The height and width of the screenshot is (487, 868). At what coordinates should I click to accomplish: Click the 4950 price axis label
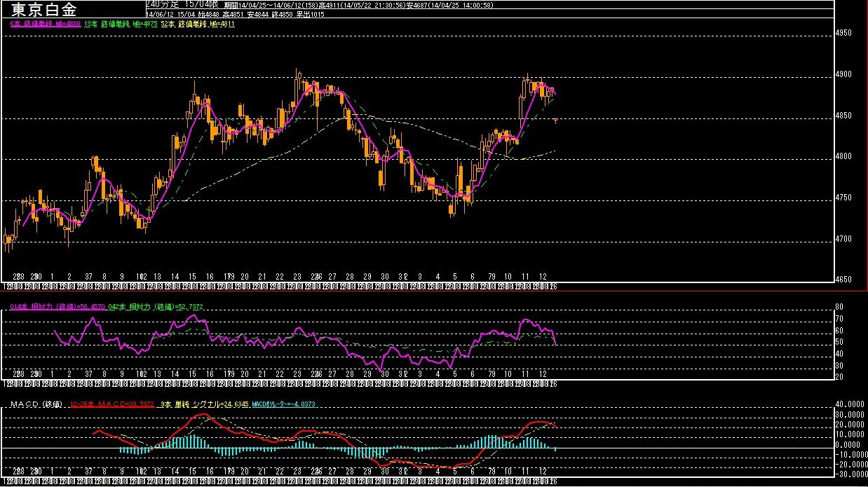click(843, 34)
